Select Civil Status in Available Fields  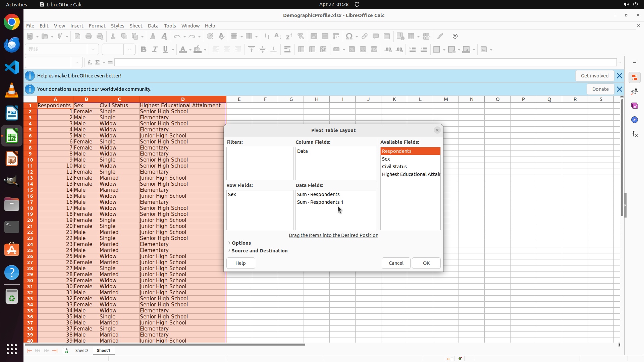coord(394,167)
